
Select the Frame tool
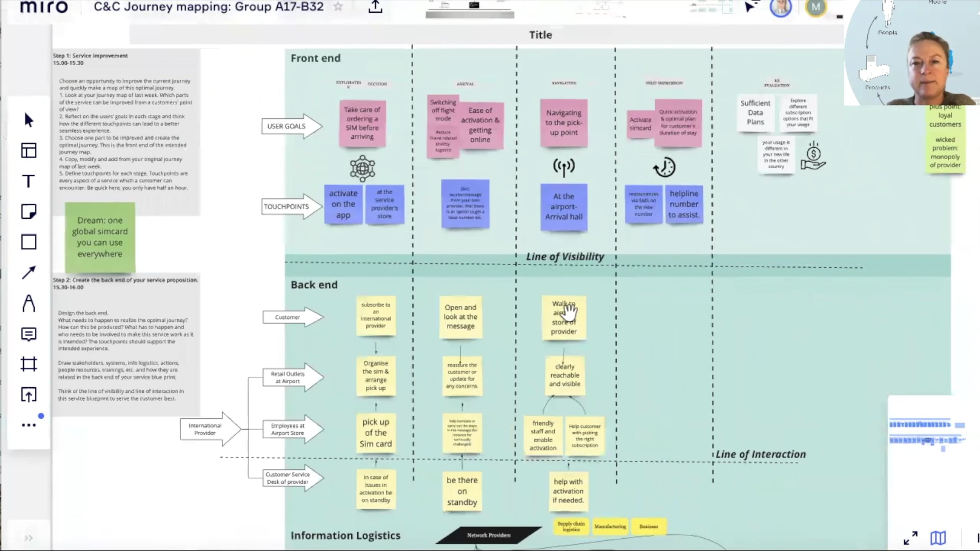(29, 364)
